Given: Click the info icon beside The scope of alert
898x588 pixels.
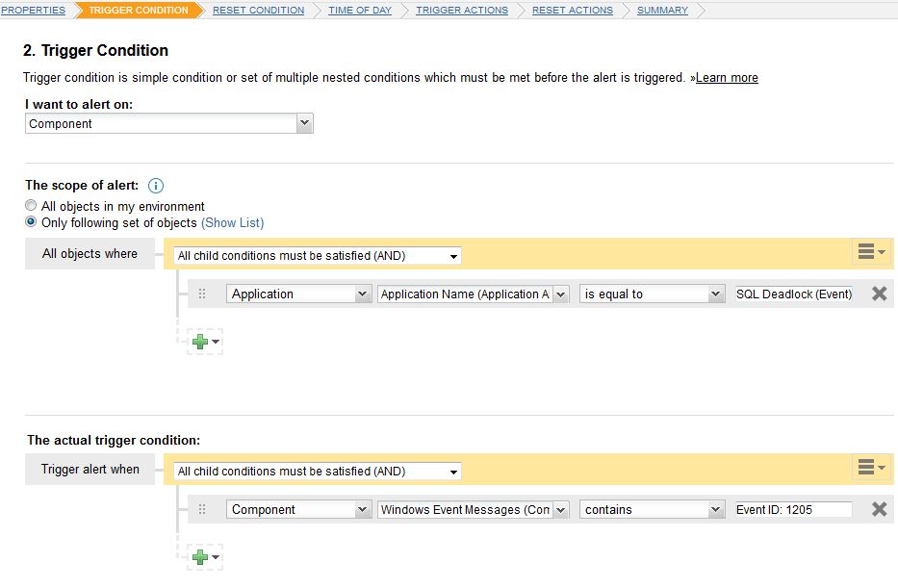Looking at the screenshot, I should pos(155,186).
